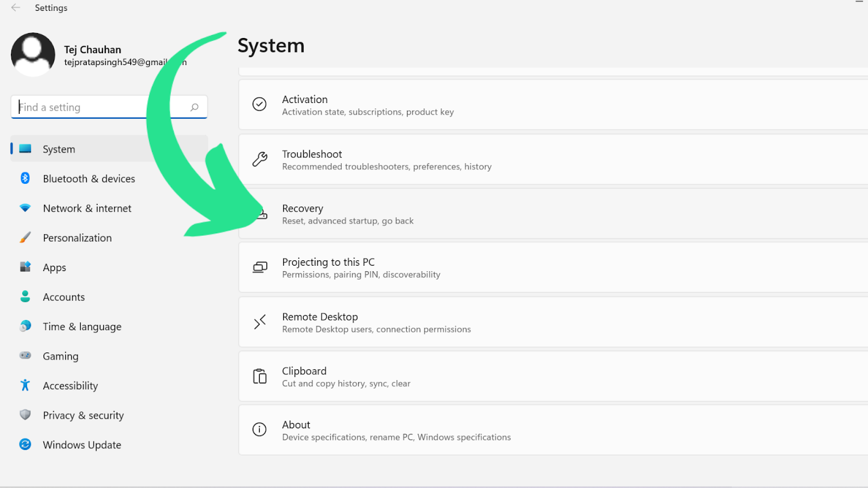The width and height of the screenshot is (868, 488).
Task: Open Clipboard settings
Action: point(553,376)
